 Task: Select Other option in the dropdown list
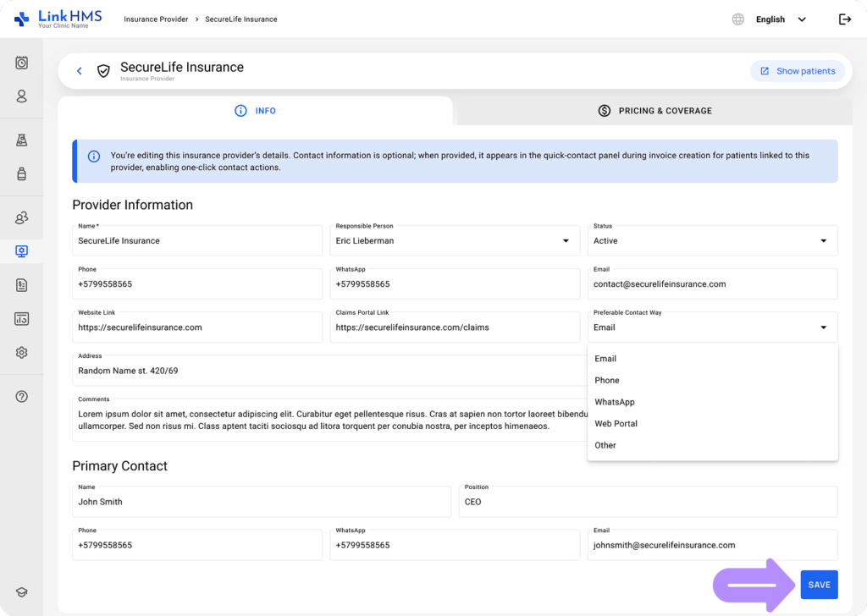pyautogui.click(x=712, y=445)
